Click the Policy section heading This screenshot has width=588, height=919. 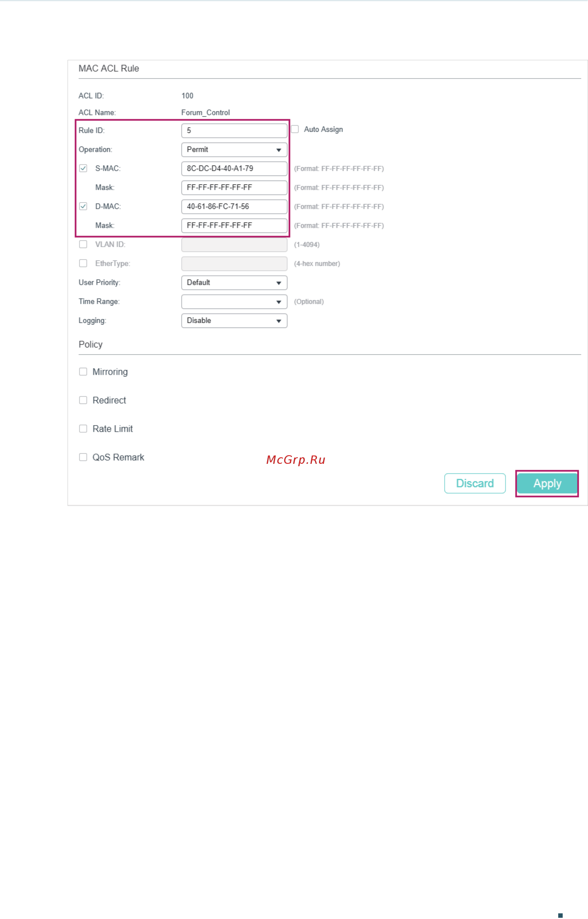[91, 345]
